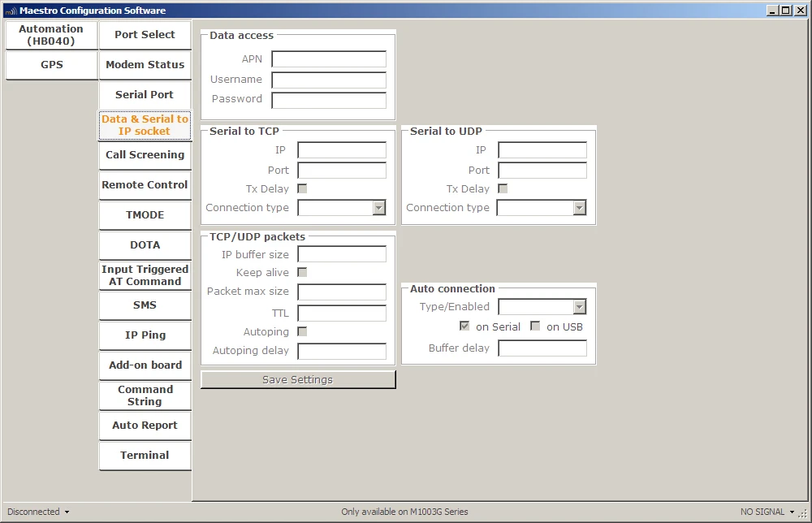Check the on USB checkbox
Screen dimensions: 812x523
coord(535,326)
